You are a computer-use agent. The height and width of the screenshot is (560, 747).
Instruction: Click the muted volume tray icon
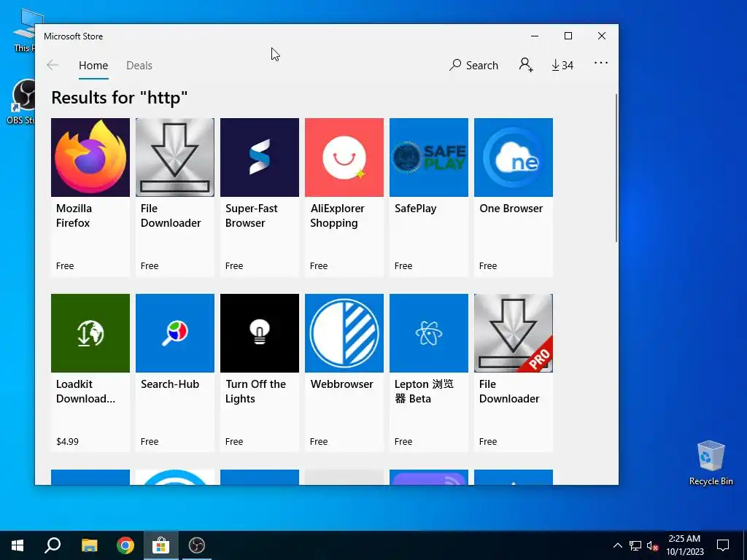(x=652, y=545)
